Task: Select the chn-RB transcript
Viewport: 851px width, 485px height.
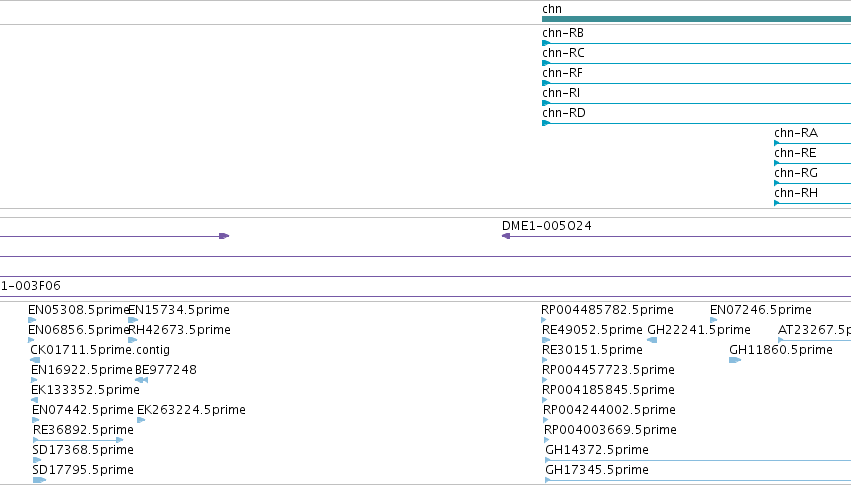Action: (563, 33)
